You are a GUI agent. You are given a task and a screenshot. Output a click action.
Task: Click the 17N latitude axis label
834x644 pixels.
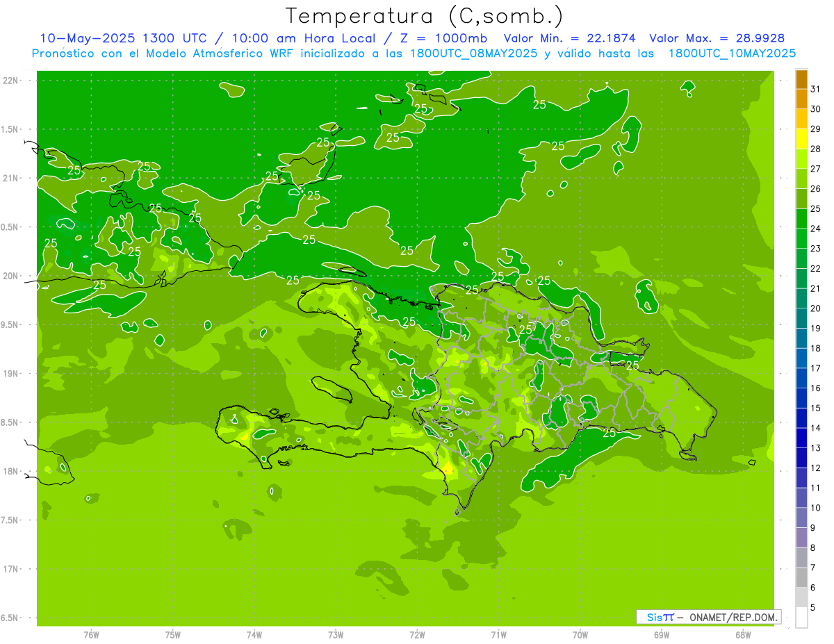coord(11,569)
